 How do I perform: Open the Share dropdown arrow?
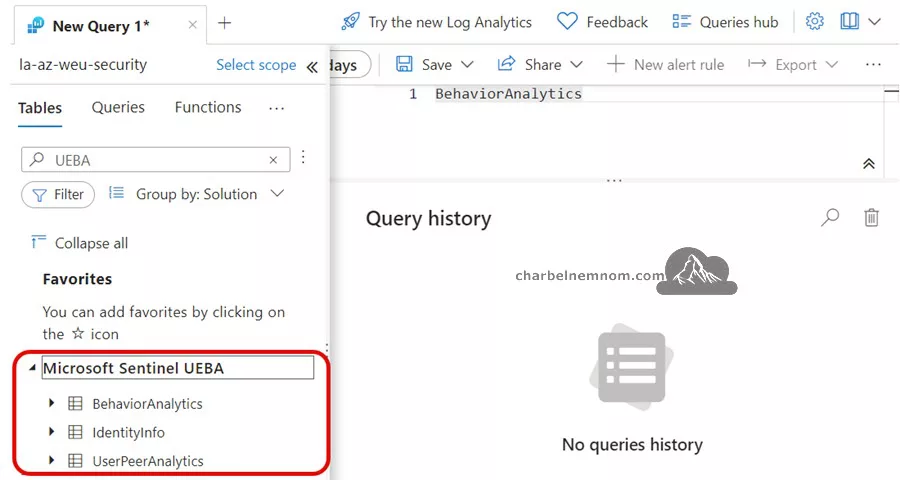tap(576, 64)
